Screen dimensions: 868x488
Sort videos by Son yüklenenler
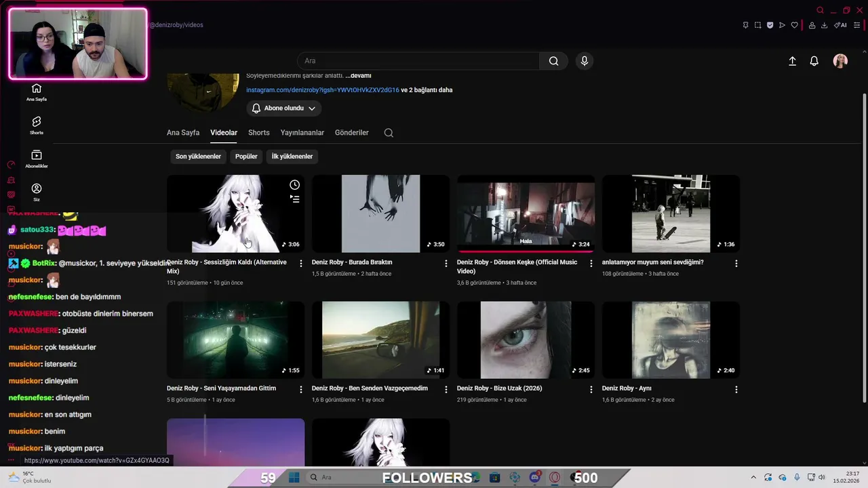point(198,157)
